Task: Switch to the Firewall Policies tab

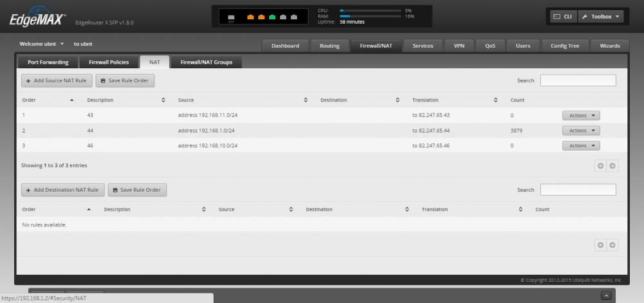Action: pos(108,62)
